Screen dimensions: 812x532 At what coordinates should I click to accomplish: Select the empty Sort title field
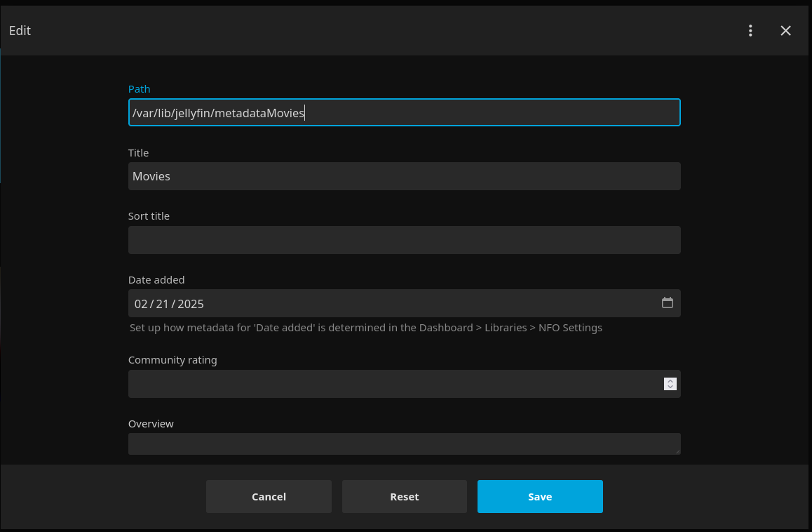click(404, 240)
